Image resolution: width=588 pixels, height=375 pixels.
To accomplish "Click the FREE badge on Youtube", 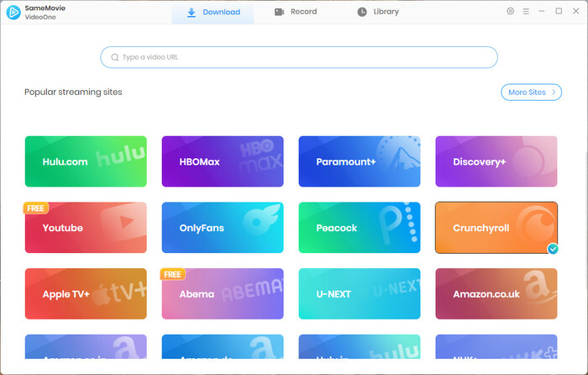I will tap(36, 208).
